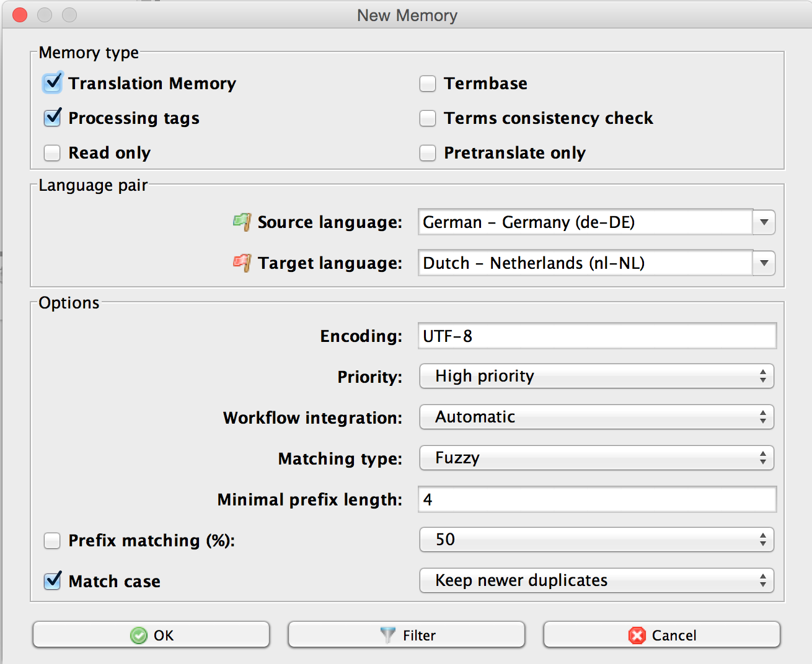Open the Target language dropdown arrow
The width and height of the screenshot is (812, 664).
[x=764, y=263]
